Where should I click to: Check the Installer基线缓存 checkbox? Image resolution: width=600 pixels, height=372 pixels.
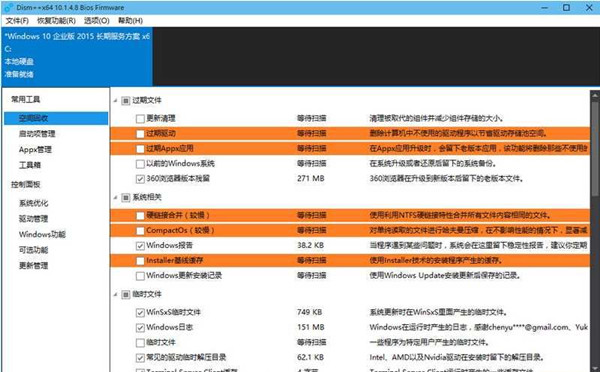pos(140,261)
